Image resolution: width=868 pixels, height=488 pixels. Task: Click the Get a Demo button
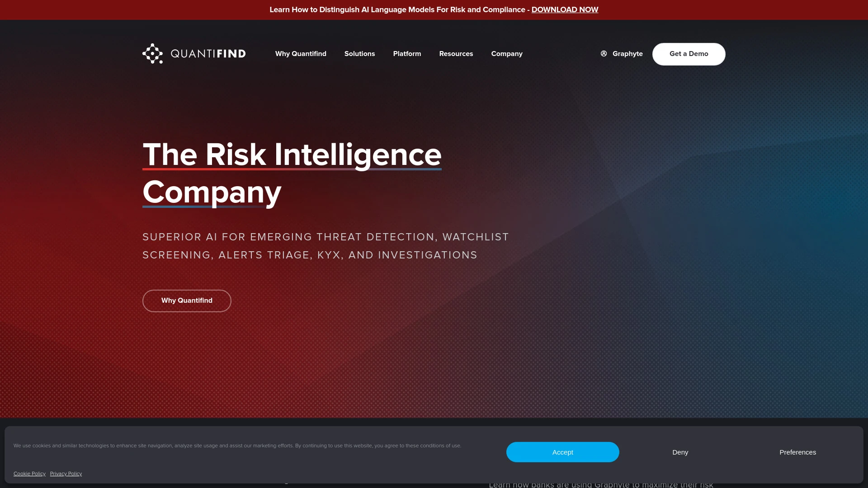[x=689, y=54]
